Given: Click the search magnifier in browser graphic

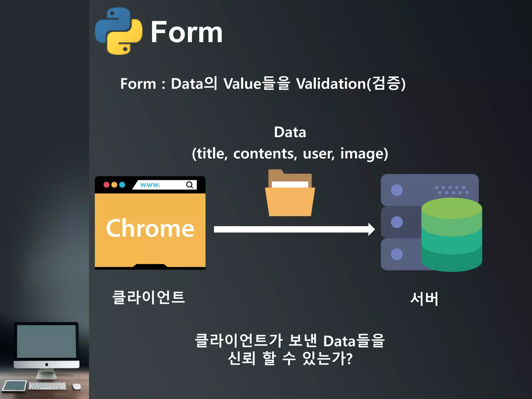Looking at the screenshot, I should [x=190, y=185].
